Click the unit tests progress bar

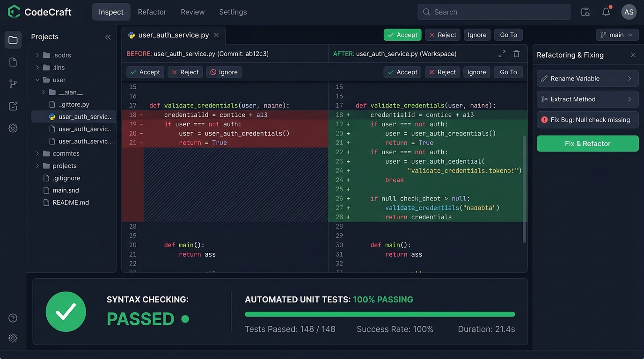[380, 315]
